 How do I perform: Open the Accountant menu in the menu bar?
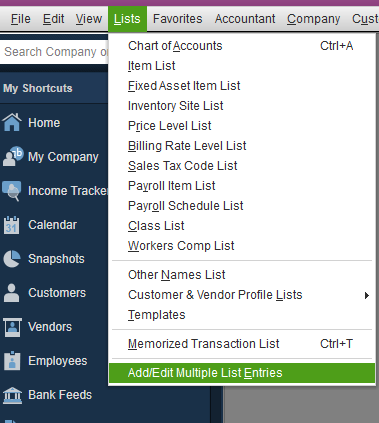click(x=245, y=19)
